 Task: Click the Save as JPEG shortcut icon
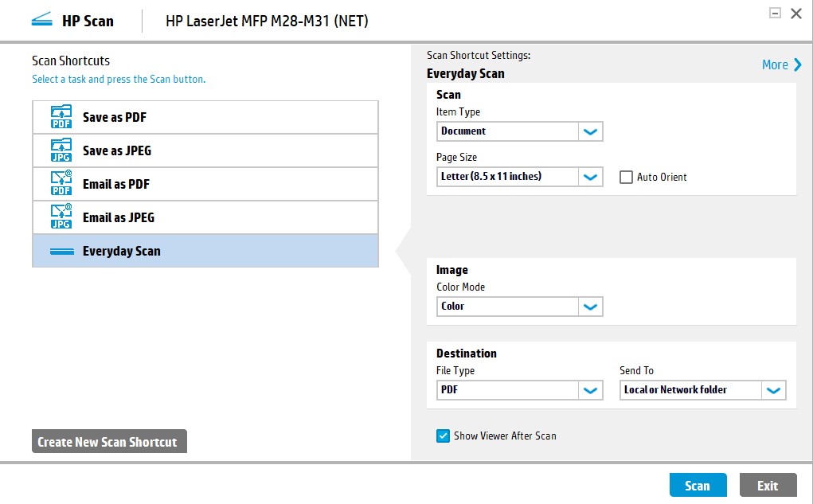point(61,150)
